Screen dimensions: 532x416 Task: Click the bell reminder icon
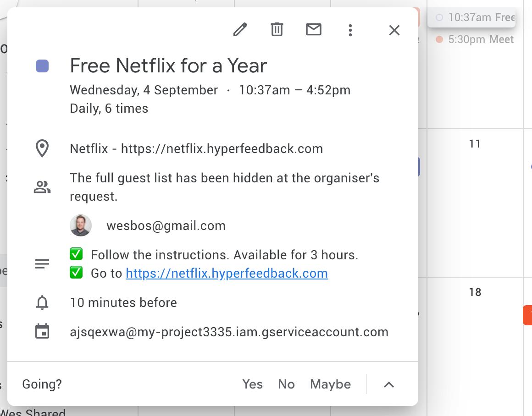42,302
